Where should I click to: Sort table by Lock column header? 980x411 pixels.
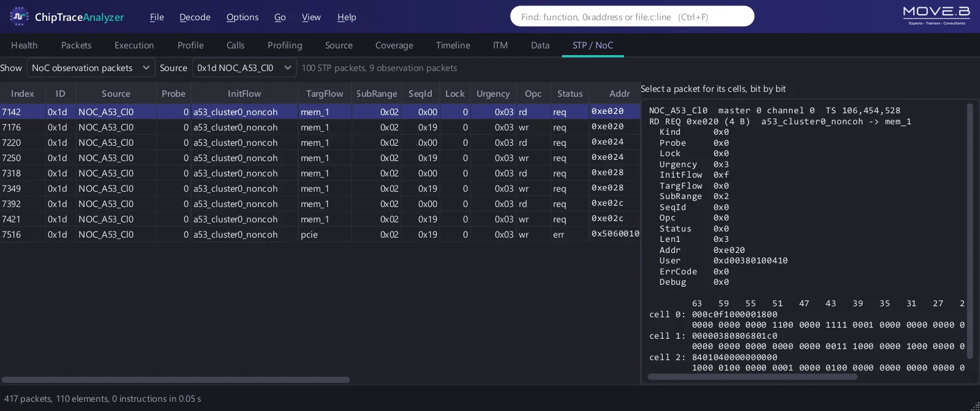pos(455,94)
